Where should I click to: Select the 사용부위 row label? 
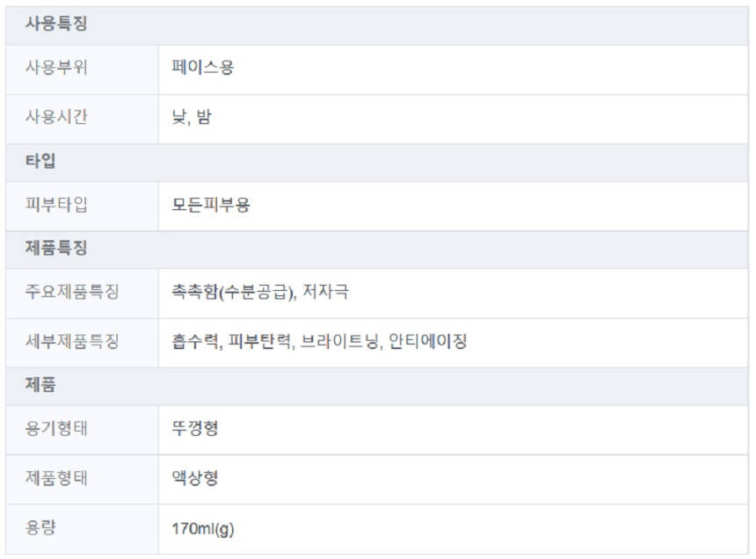click(x=56, y=67)
